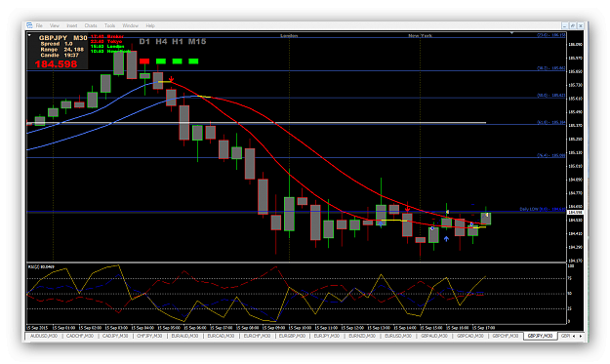Select the D1 timeframe label
This screenshot has height=364, width=610.
tap(144, 41)
